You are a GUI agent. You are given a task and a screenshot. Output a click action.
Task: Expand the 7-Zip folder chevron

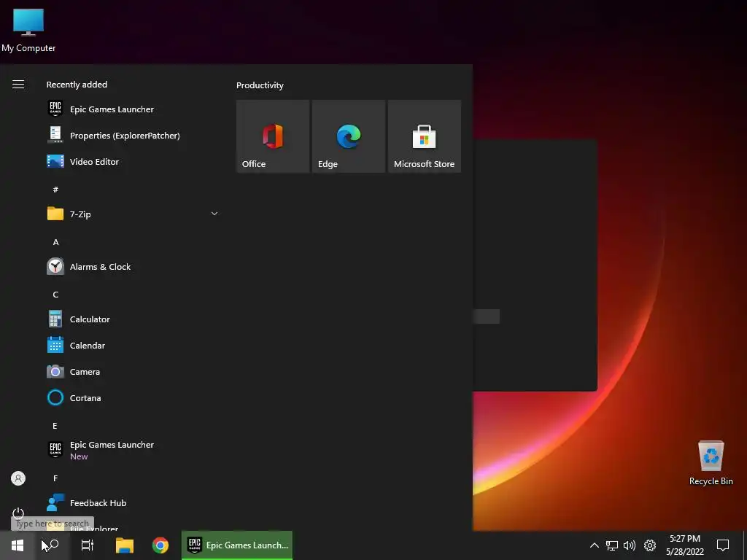[214, 214]
